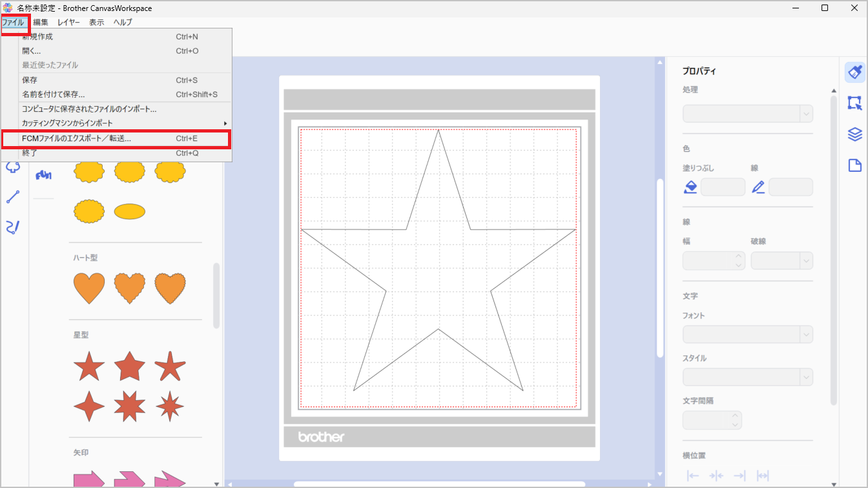Click the canvas vertical scrollbar thumb
Image resolution: width=868 pixels, height=488 pixels.
coord(659,268)
